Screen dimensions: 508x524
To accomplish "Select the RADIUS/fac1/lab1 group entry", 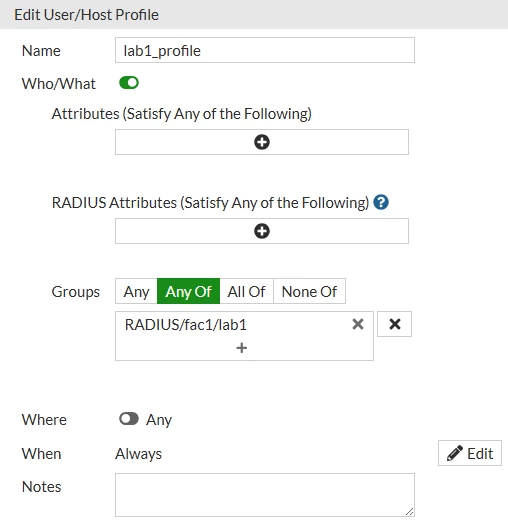I will pos(186,324).
